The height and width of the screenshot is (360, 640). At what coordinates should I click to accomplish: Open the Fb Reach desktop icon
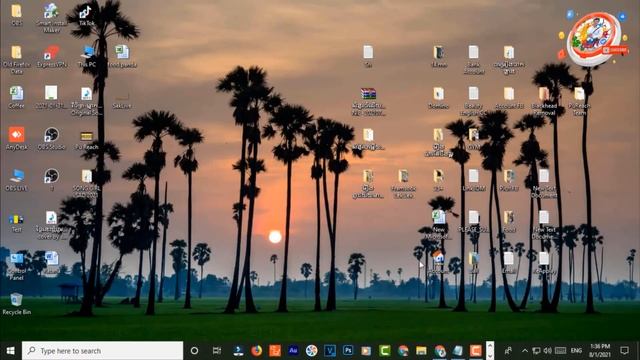(x=87, y=139)
